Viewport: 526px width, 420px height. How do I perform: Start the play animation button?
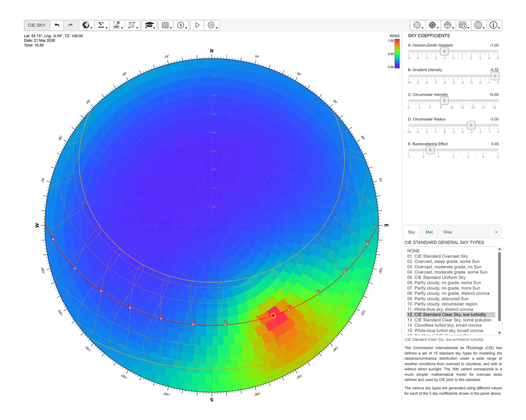click(x=197, y=25)
